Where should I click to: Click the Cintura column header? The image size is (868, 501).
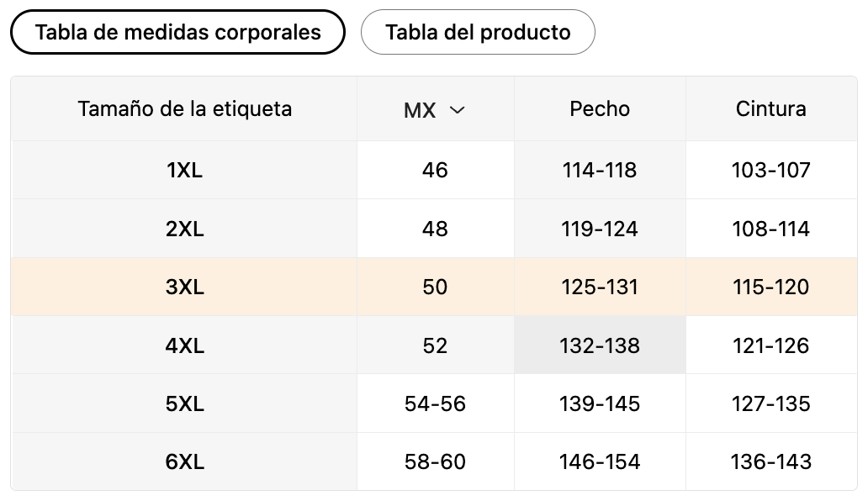click(770, 109)
